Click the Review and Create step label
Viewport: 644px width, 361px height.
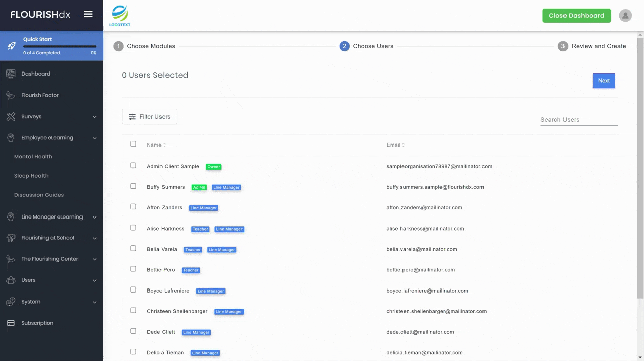point(599,46)
